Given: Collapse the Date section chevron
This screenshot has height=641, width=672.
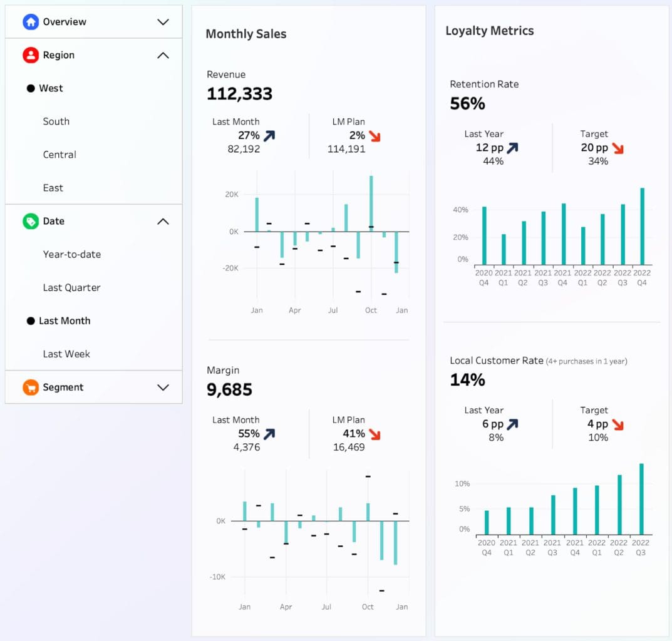Looking at the screenshot, I should [x=163, y=221].
